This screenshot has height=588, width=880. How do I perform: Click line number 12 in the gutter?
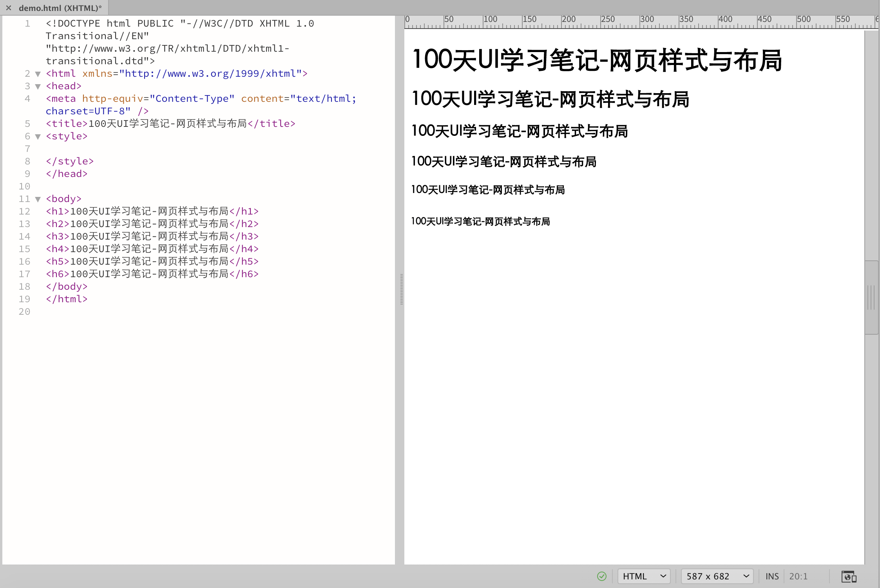coord(24,211)
